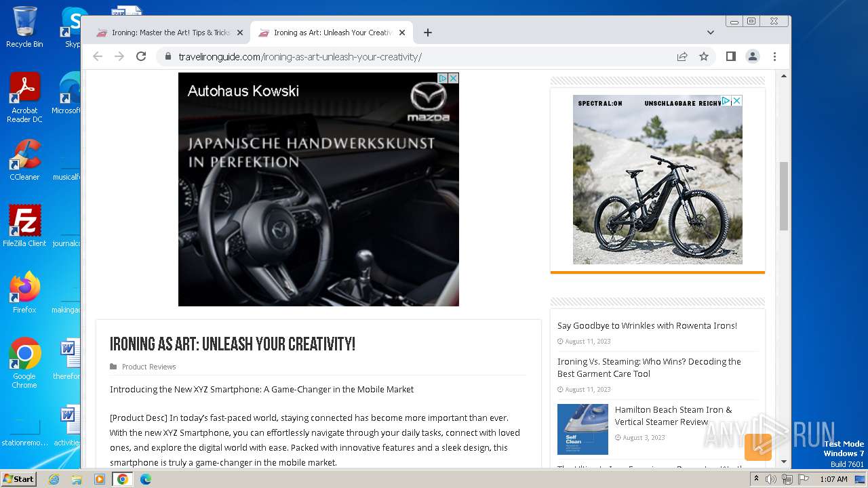Share this page icon in address bar
Viewport: 868px width, 488px height.
tap(682, 56)
